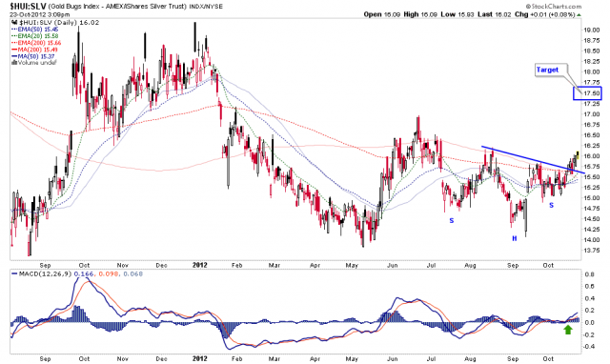This screenshot has height=364, width=610.
Task: Click '(Gold Bugs Index - AMEX/iShares Silver Trust)' subtitle
Action: point(117,7)
